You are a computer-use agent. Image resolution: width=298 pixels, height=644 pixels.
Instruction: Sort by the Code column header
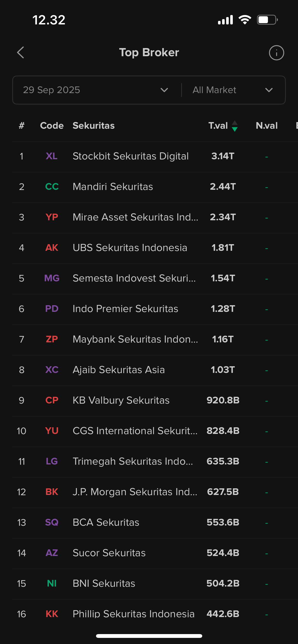[x=52, y=126]
